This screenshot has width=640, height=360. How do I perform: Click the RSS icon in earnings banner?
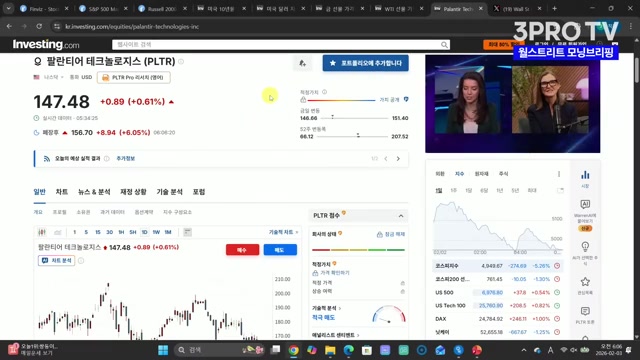click(x=47, y=158)
